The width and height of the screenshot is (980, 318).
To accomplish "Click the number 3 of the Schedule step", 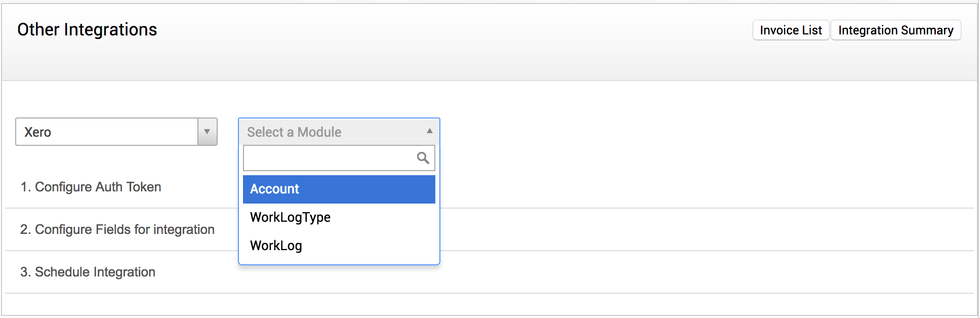I will [24, 272].
